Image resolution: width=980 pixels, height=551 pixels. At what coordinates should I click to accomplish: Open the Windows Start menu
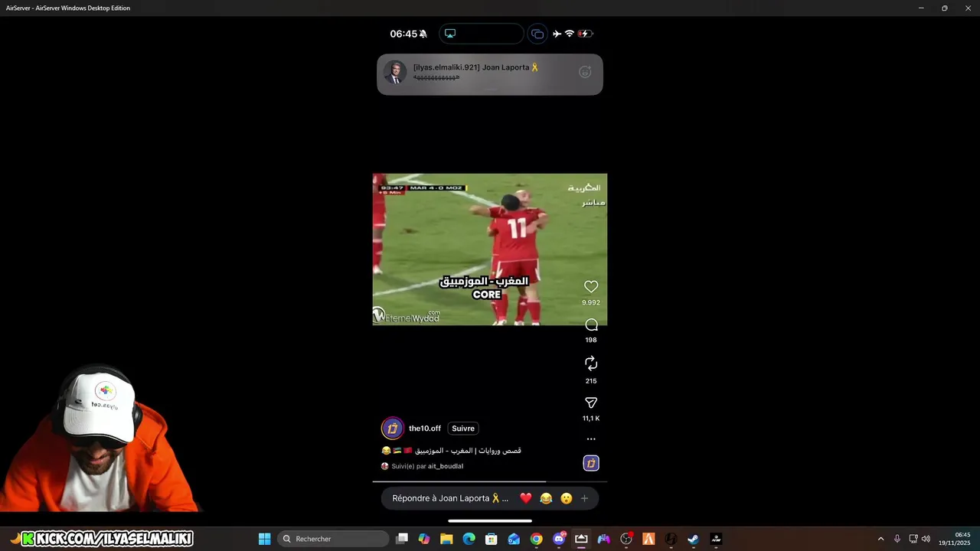pyautogui.click(x=264, y=539)
